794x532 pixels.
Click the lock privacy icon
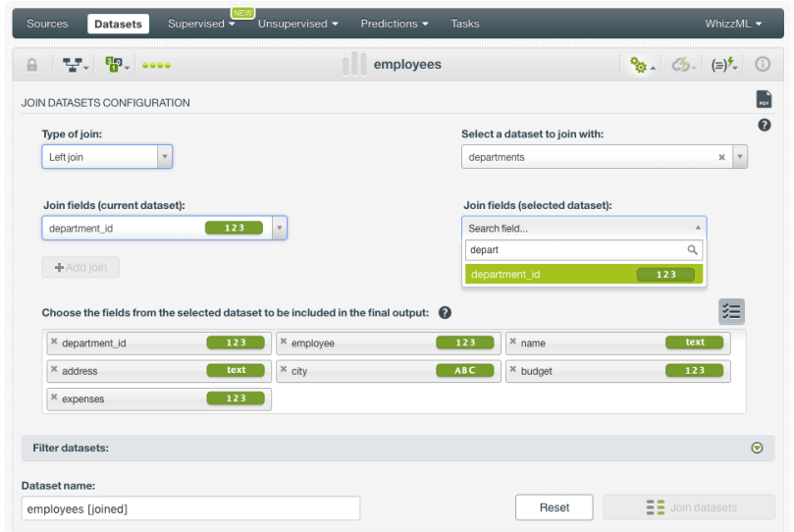(x=31, y=65)
